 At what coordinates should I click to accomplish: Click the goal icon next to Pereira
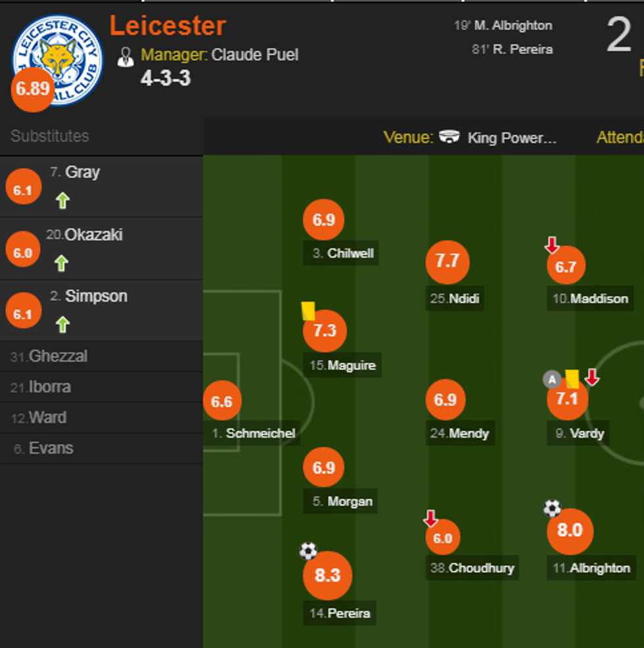308,551
